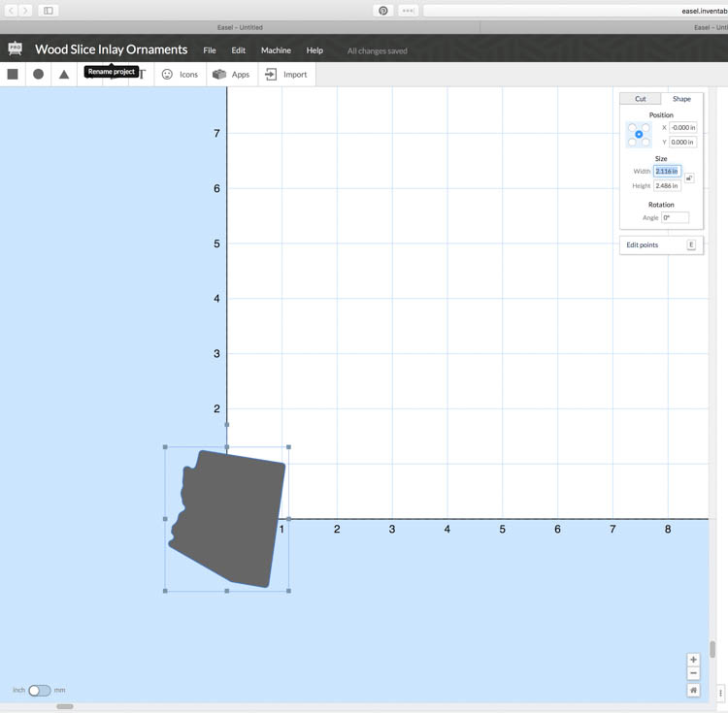The image size is (728, 713).
Task: Select the bottom-left anchor position radio
Action: 632,142
